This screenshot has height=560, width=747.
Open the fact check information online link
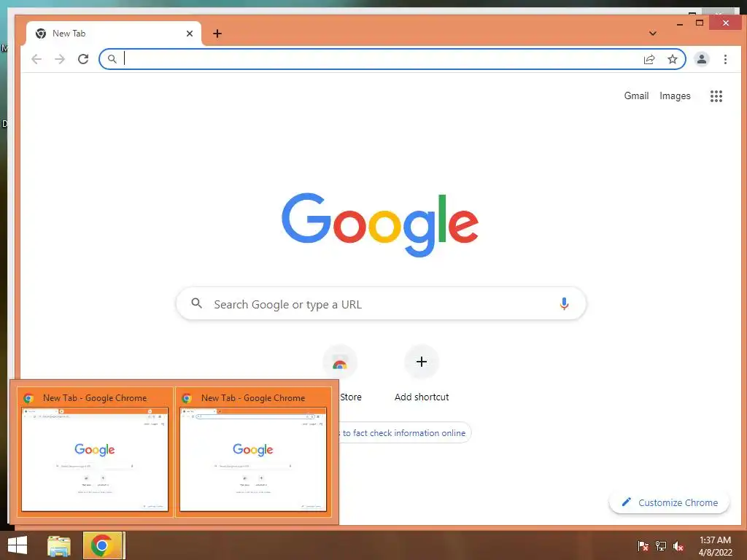coord(403,433)
